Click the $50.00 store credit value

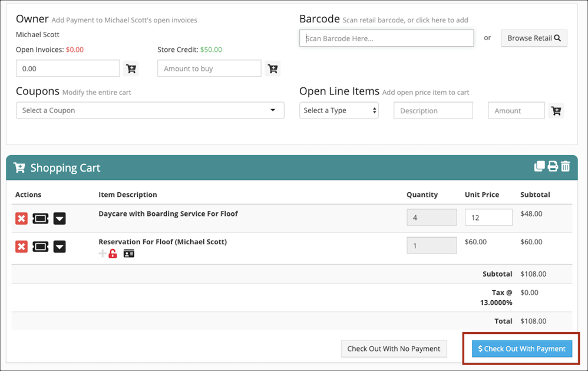[x=211, y=50]
